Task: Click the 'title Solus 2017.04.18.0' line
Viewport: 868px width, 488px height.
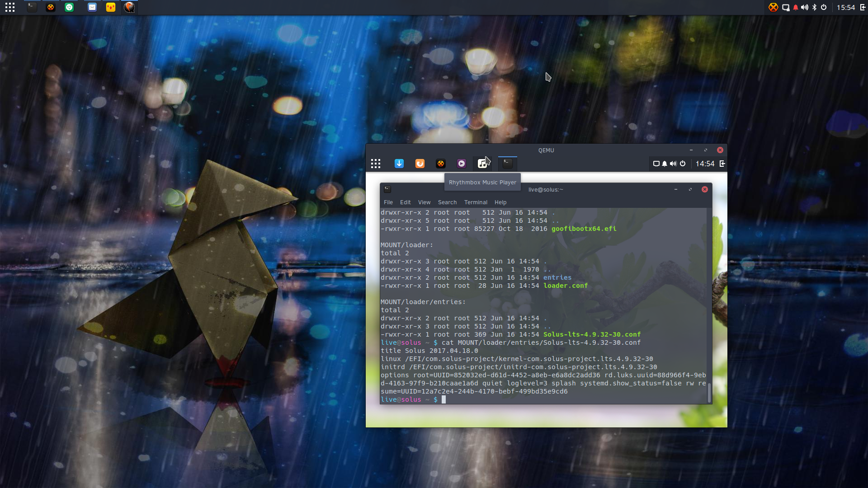Action: click(x=429, y=351)
